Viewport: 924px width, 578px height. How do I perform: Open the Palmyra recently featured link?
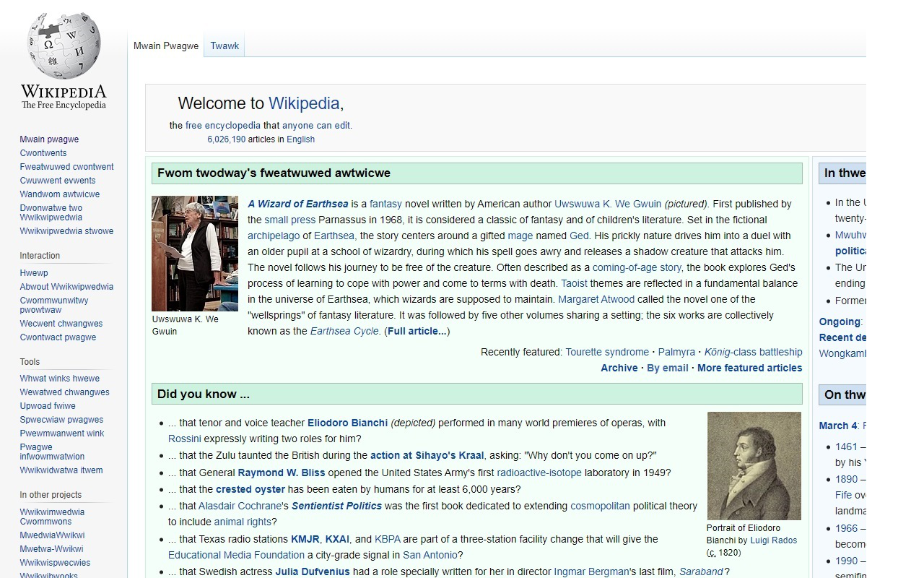pos(676,352)
